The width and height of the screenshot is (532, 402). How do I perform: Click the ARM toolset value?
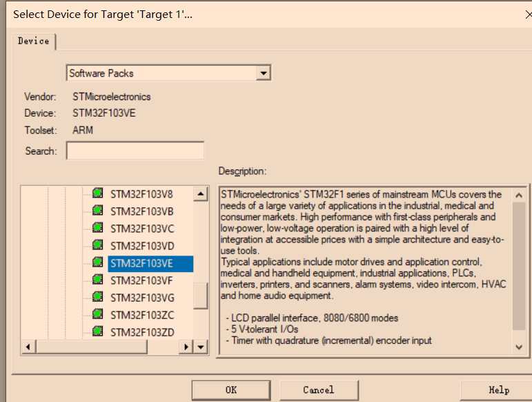coord(83,130)
